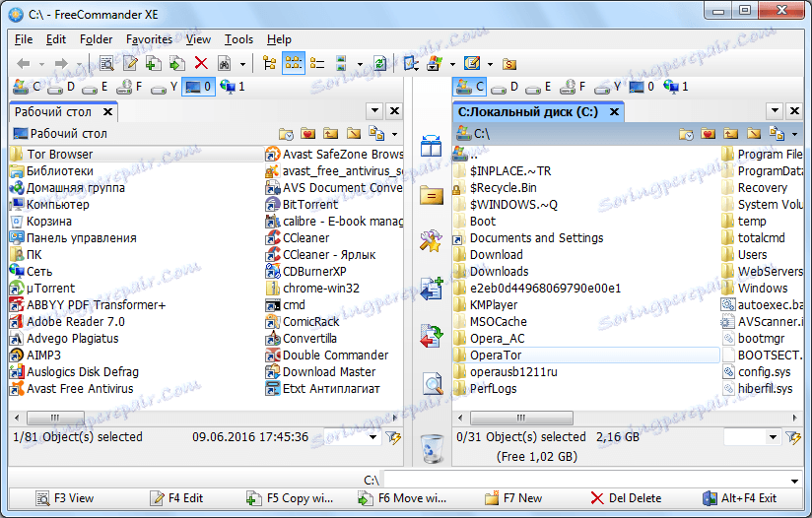812x518 pixels.
Task: Open the favorites heart folder icon in the left panel
Action: pyautogui.click(x=308, y=134)
